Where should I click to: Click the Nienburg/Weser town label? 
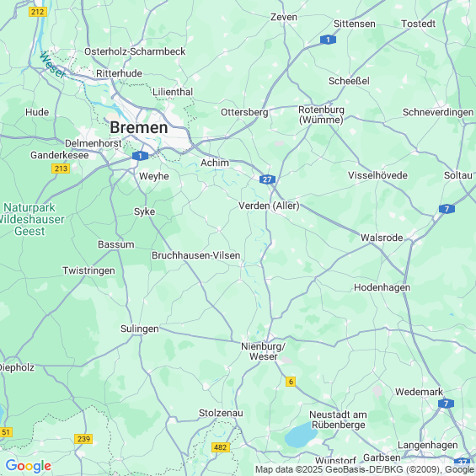[x=263, y=351]
